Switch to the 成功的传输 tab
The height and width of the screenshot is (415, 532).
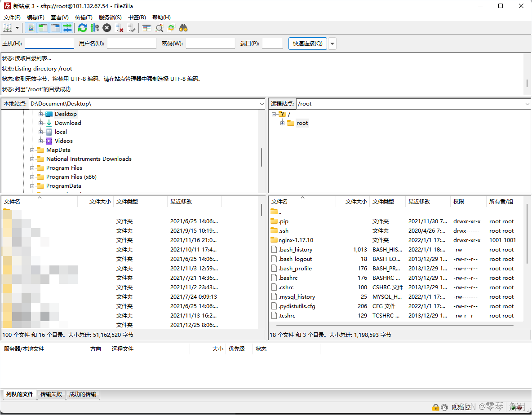click(83, 394)
